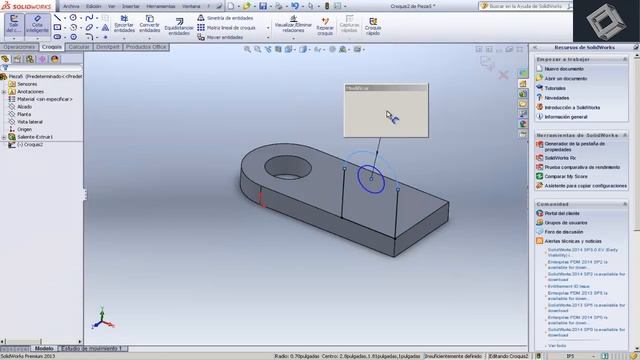Open the ConfigurationManager tab icon
Viewport: 640px width, 360px height.
point(30,59)
